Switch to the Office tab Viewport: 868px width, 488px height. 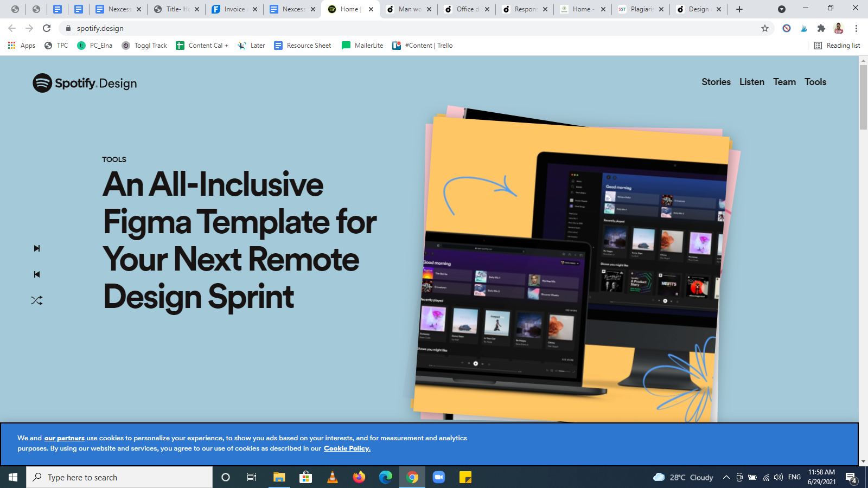(467, 9)
